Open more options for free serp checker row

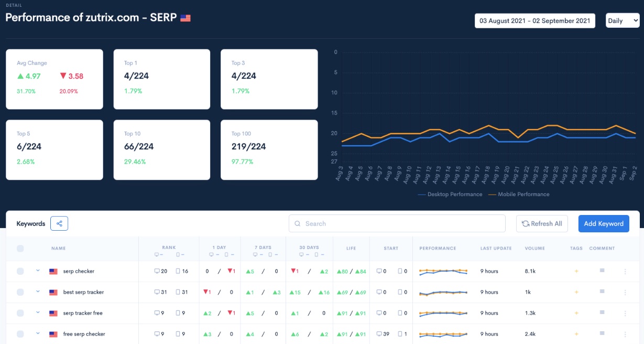point(625,335)
